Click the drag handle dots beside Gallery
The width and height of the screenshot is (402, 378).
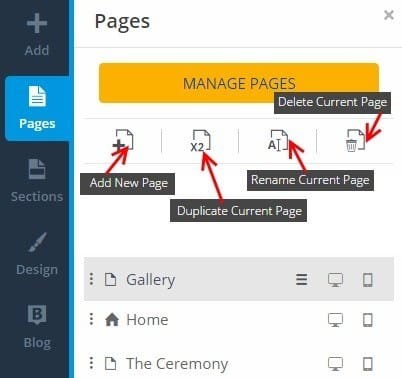pyautogui.click(x=91, y=279)
